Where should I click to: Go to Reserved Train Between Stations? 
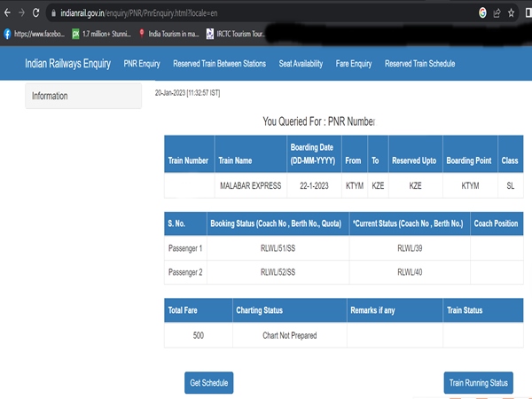pos(219,64)
